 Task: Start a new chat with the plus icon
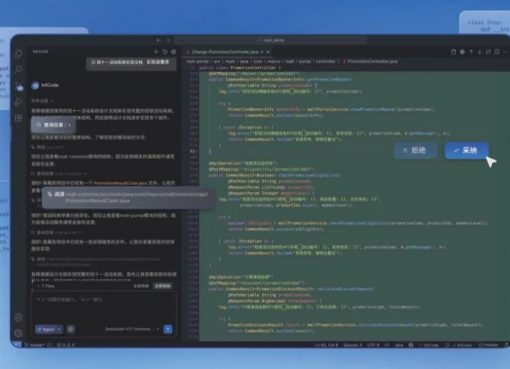[x=156, y=52]
